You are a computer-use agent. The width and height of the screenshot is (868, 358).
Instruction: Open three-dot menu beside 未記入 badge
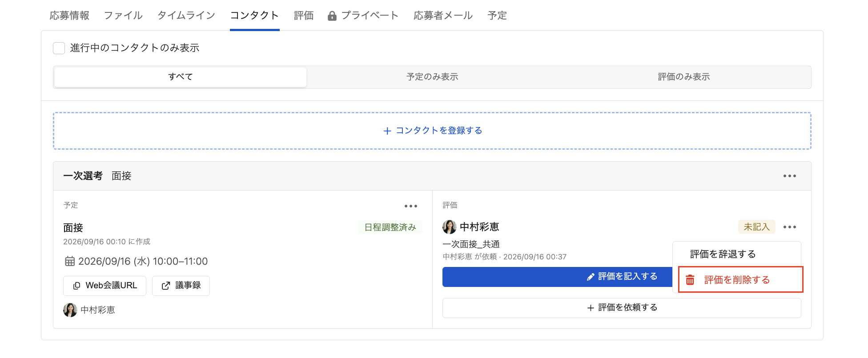point(790,227)
